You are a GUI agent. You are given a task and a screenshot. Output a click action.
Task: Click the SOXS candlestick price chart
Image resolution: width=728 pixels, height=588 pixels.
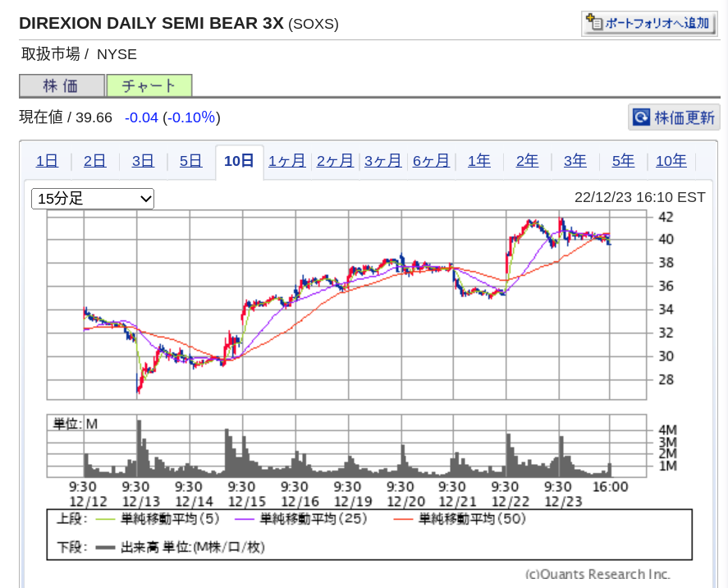[346, 305]
